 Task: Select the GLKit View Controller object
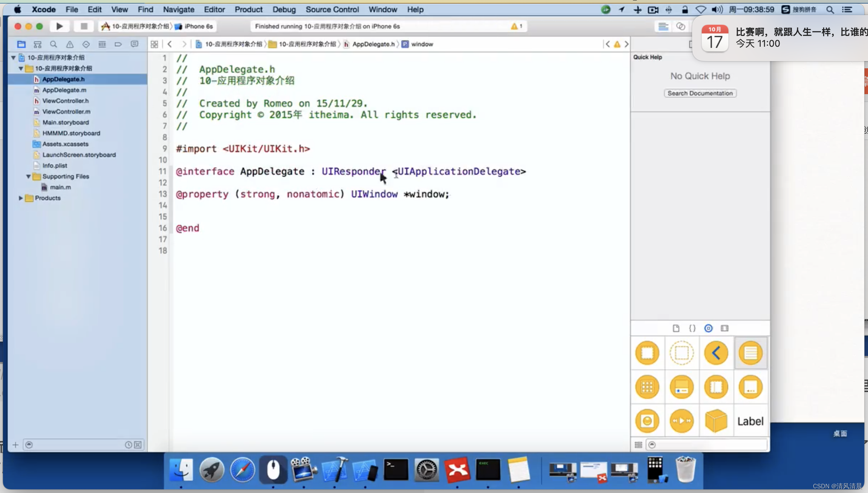[647, 421]
